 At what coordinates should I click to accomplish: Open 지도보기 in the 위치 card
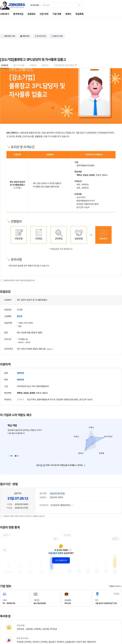(x=117, y=593)
